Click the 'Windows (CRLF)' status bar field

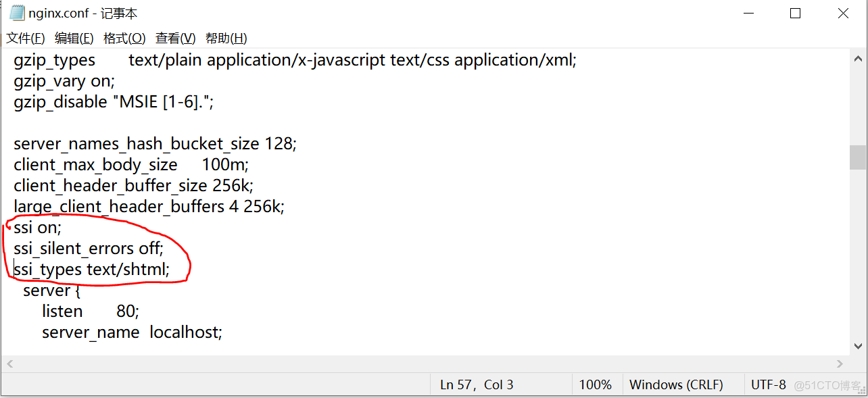[676, 384]
